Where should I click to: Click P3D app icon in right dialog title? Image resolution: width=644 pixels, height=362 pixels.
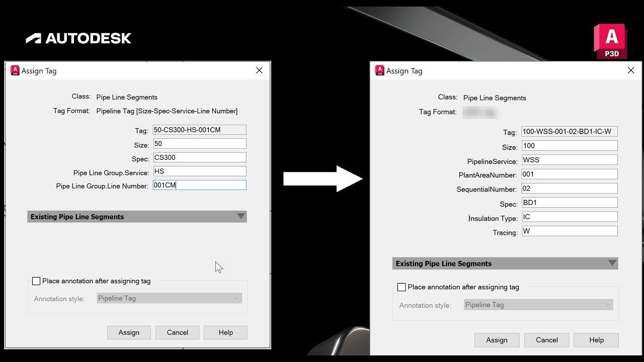(x=380, y=70)
